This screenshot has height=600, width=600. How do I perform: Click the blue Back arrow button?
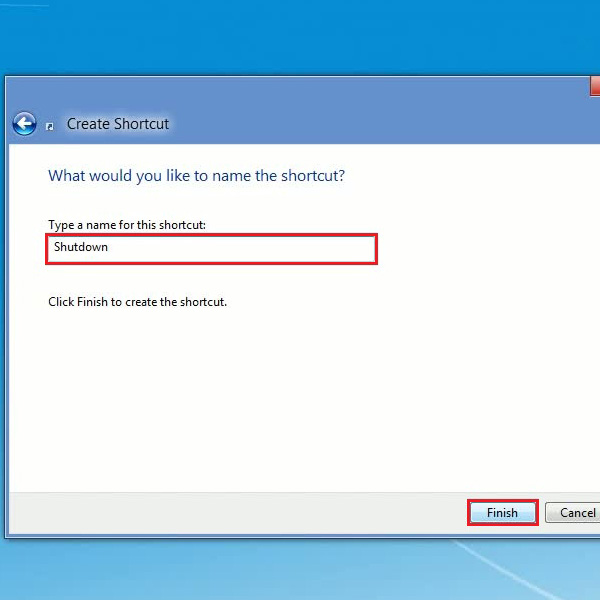coord(24,124)
